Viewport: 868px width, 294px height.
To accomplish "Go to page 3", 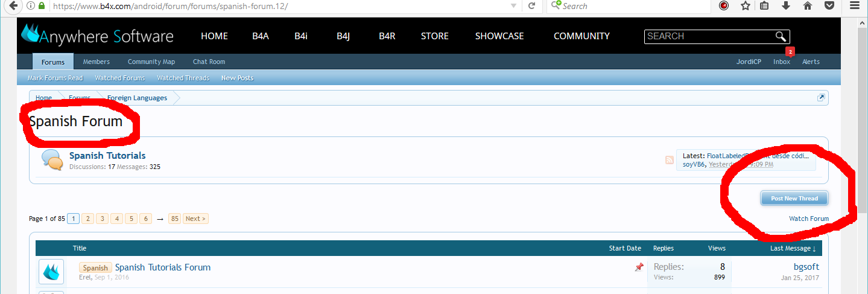I will pos(102,219).
